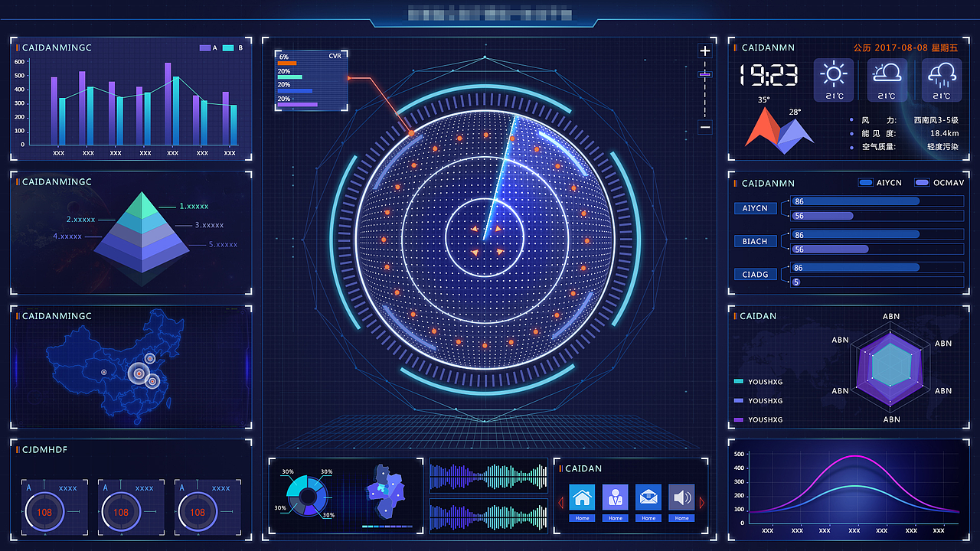Click the red 35° mountain peak graphic
Screen dimensions: 980x551
(x=762, y=128)
